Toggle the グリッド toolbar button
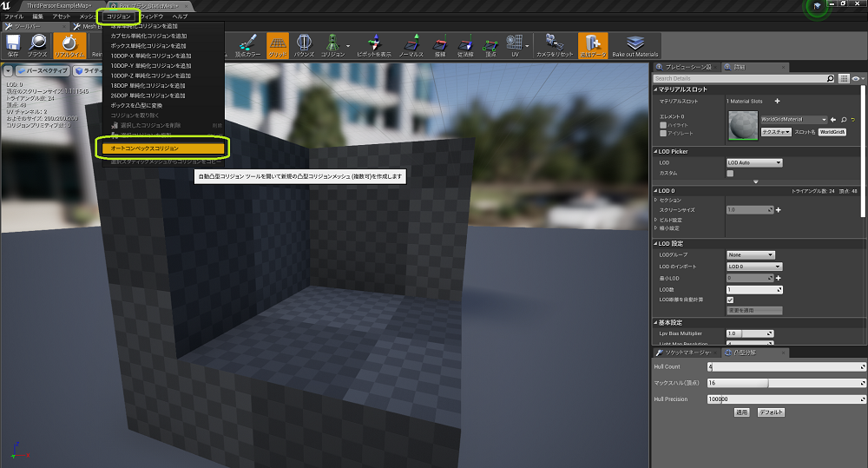 (278, 45)
